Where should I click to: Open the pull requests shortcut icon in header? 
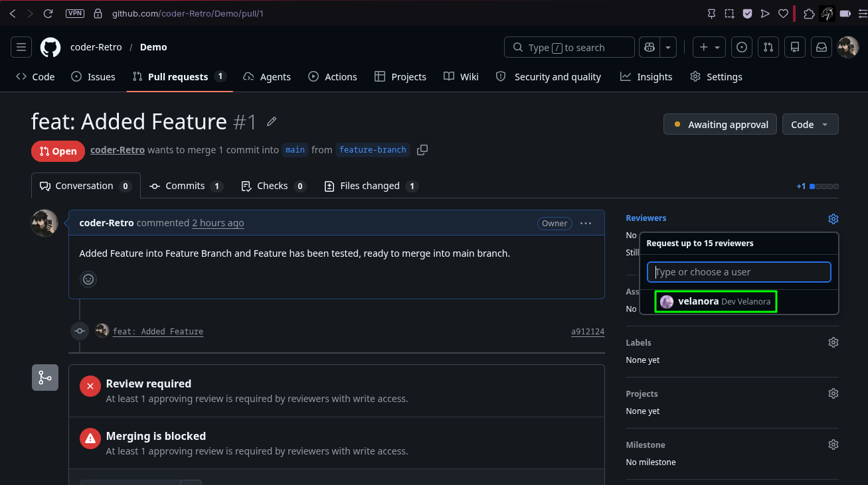pos(768,47)
